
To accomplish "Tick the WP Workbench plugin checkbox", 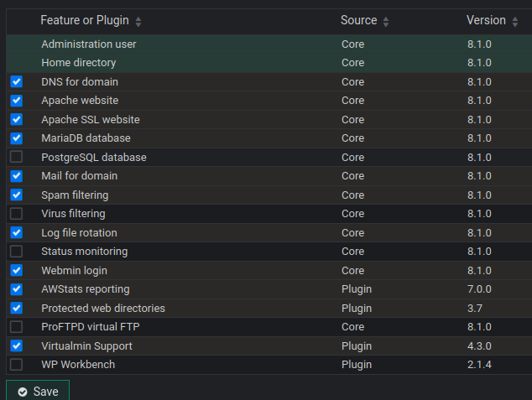I will point(16,365).
